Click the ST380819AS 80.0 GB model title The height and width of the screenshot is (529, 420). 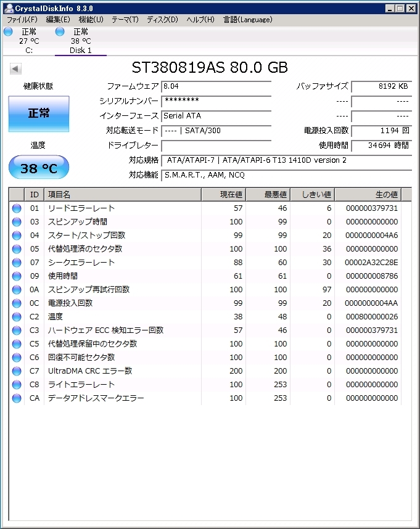coord(210,67)
